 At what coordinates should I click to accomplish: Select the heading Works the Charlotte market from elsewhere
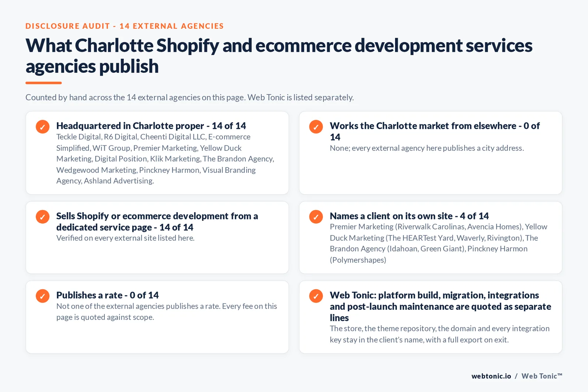[435, 131]
